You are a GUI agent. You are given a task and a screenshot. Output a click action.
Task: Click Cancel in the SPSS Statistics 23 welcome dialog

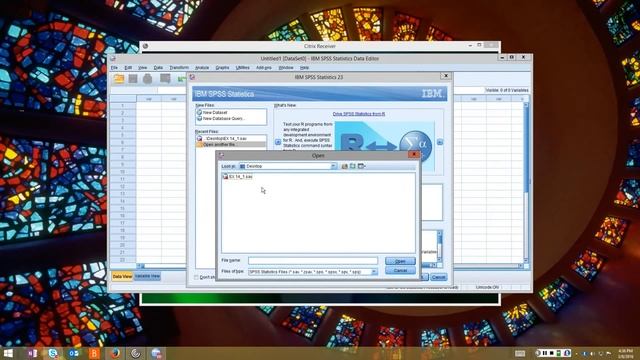[438, 277]
